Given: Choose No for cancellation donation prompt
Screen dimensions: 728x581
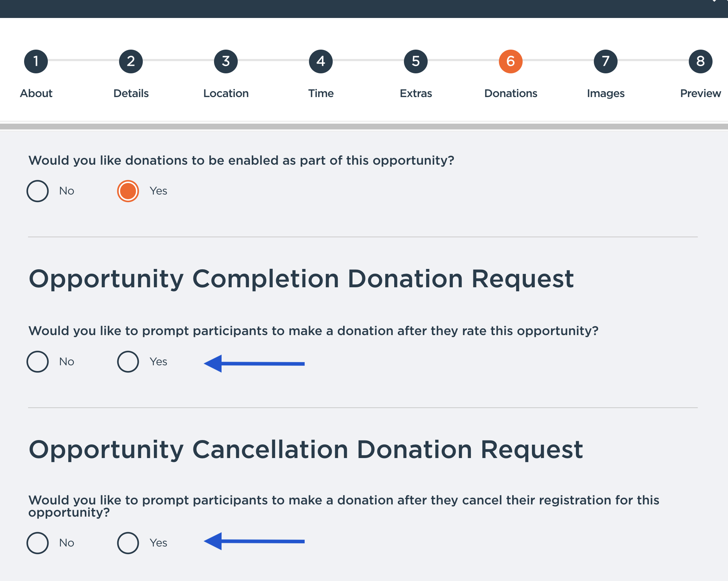Looking at the screenshot, I should (x=38, y=543).
